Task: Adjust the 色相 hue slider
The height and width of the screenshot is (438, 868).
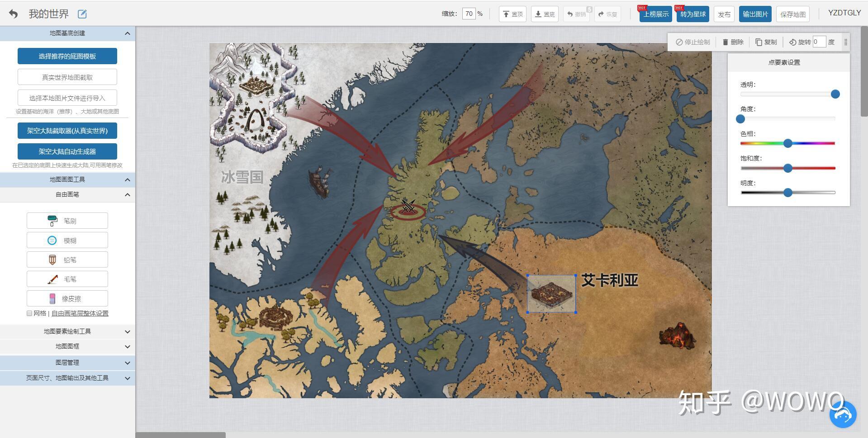Action: pos(787,143)
